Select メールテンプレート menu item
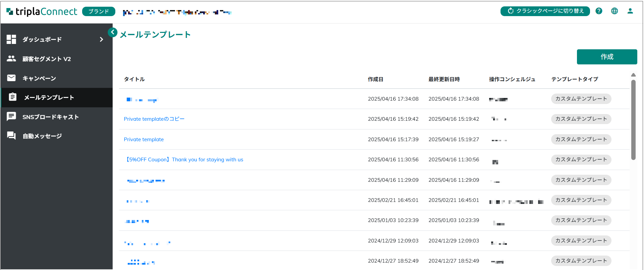The image size is (644, 270). pos(56,98)
